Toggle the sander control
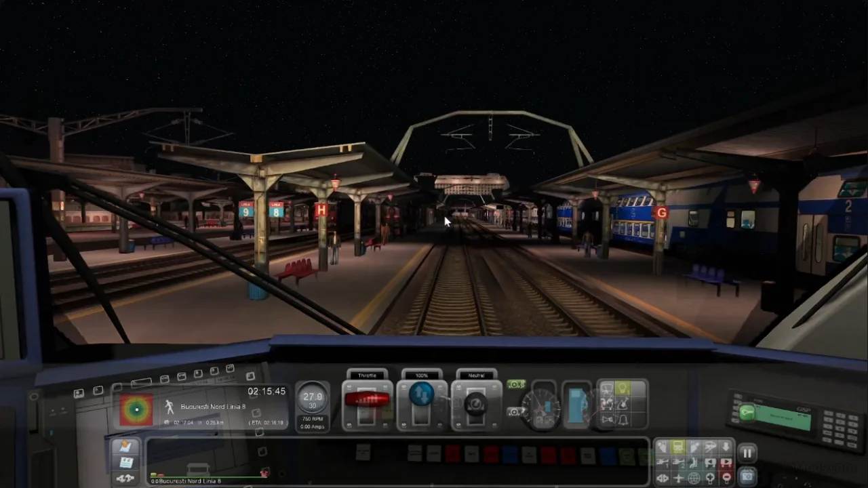Image resolution: width=868 pixels, height=488 pixels. (606, 405)
